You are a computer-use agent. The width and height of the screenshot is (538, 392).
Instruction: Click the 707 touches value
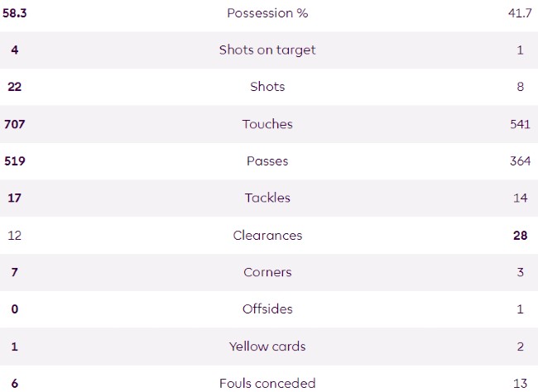click(15, 124)
